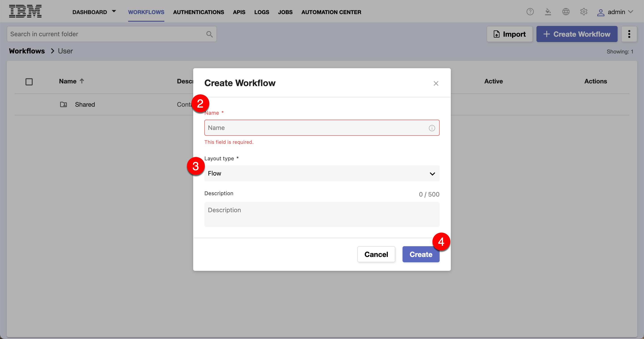Open the Authentications tab
Screen dimensions: 644x339
point(199,12)
